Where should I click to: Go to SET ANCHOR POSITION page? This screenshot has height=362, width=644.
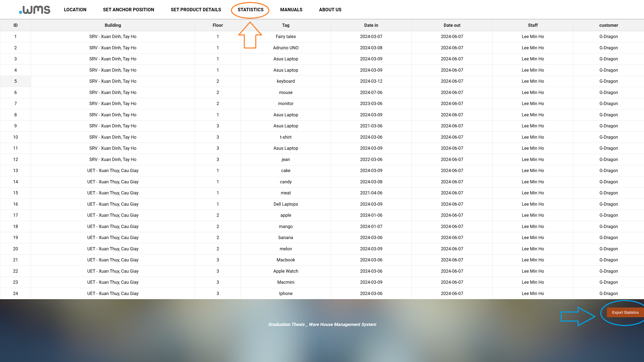(128, 10)
